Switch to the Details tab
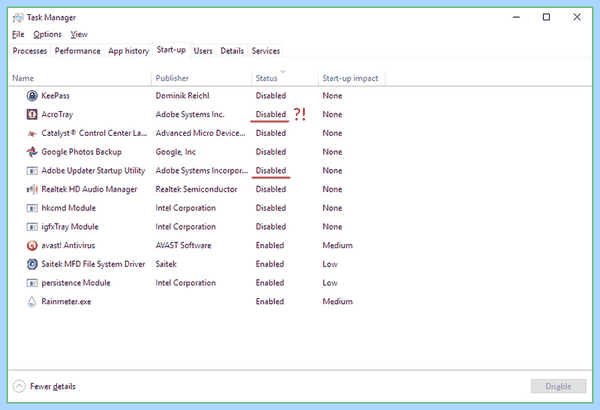Viewport: 600px width, 410px height. click(x=232, y=51)
